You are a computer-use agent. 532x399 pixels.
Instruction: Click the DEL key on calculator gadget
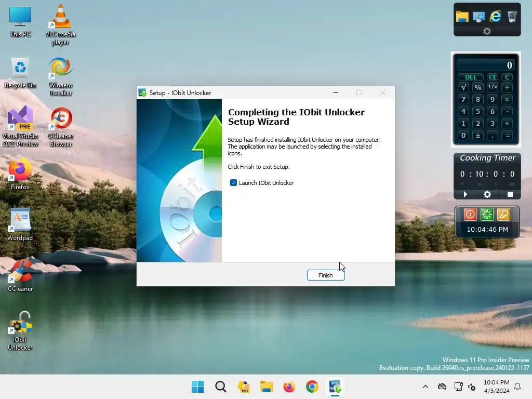tap(471, 77)
